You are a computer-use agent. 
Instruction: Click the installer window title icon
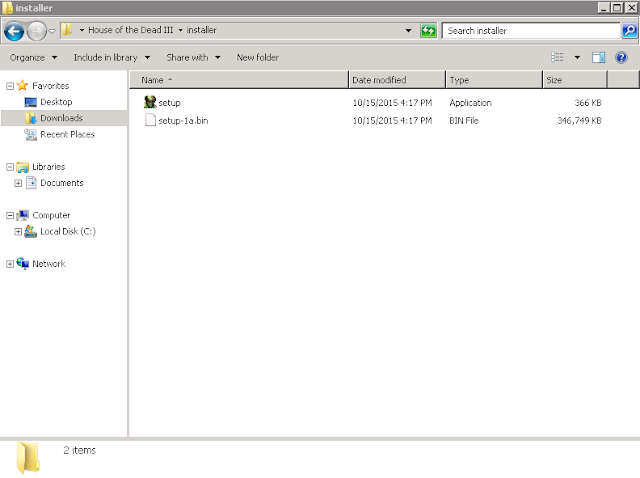[7, 8]
